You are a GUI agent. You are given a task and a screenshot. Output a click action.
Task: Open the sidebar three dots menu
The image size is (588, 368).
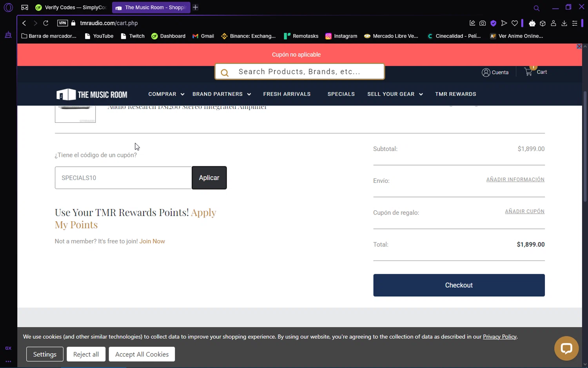click(8, 361)
